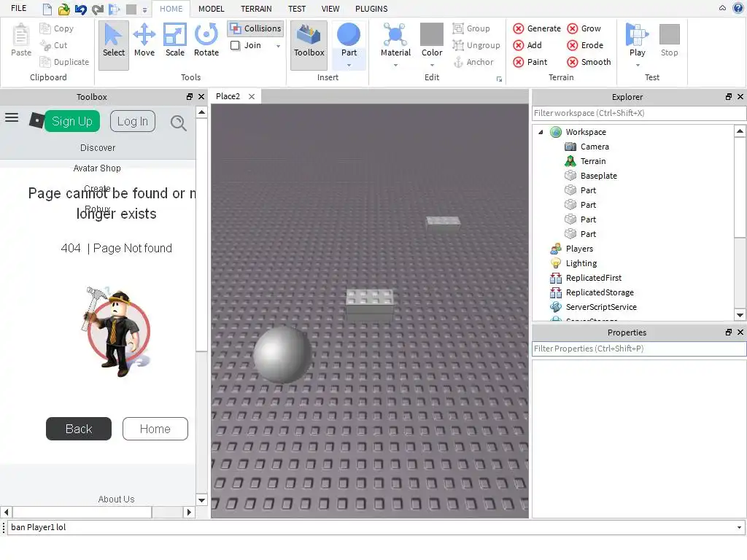Open the FILE menu

18,9
